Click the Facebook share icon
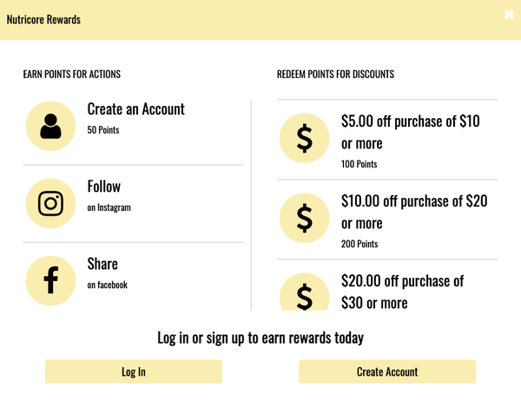This screenshot has width=521, height=420. click(51, 280)
